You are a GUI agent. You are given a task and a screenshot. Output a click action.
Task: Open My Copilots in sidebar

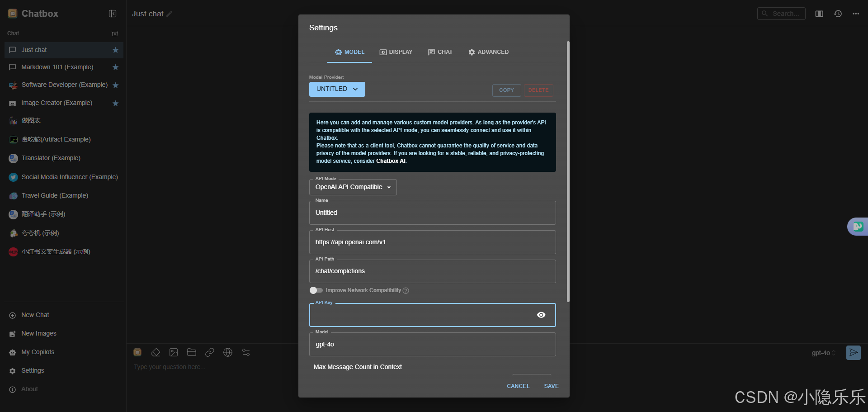tap(63, 352)
